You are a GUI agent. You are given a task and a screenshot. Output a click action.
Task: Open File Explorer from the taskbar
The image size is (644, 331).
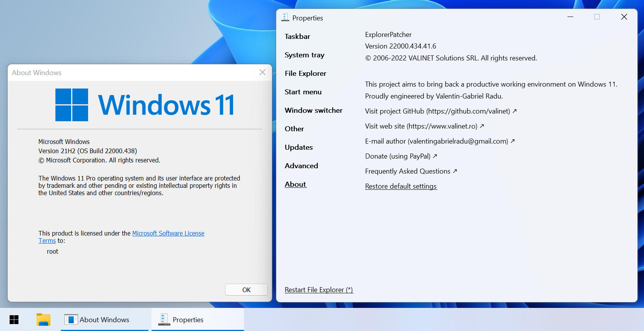(43, 319)
